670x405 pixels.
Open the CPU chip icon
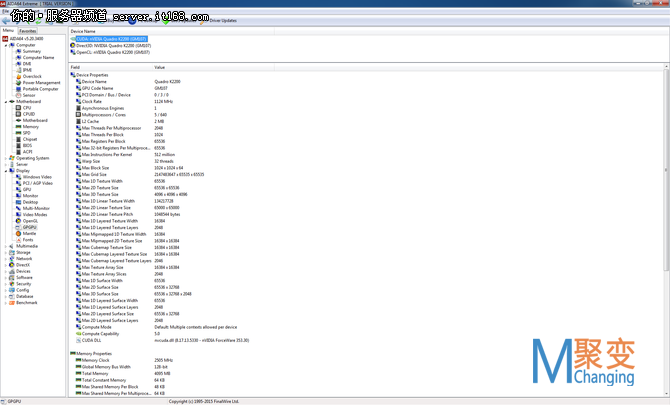tap(18, 108)
